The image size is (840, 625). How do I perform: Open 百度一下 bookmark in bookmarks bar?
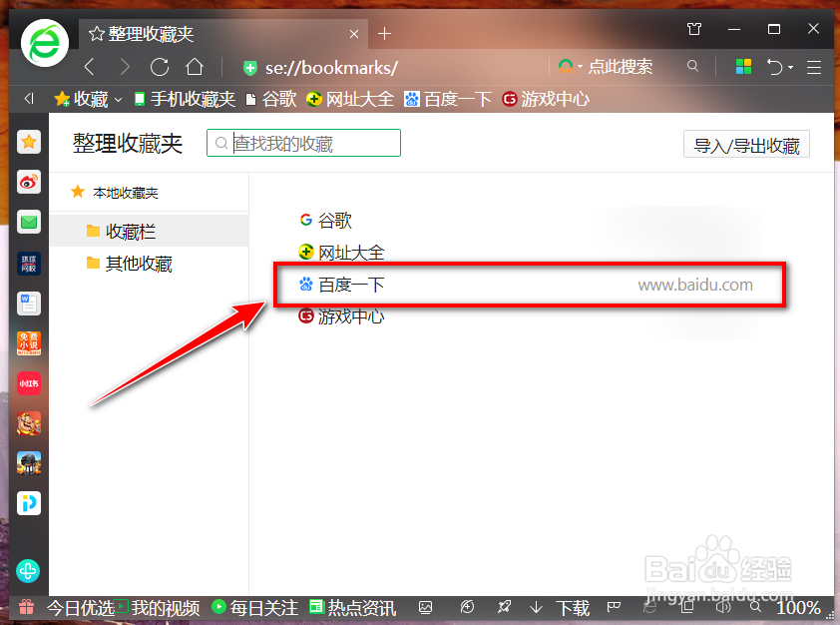pos(448,99)
